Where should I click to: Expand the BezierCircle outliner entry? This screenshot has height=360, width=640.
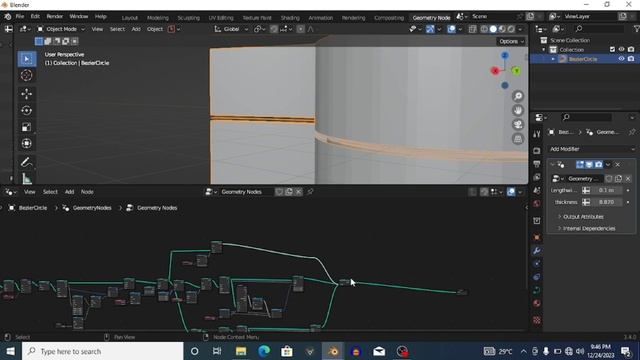[x=553, y=59]
